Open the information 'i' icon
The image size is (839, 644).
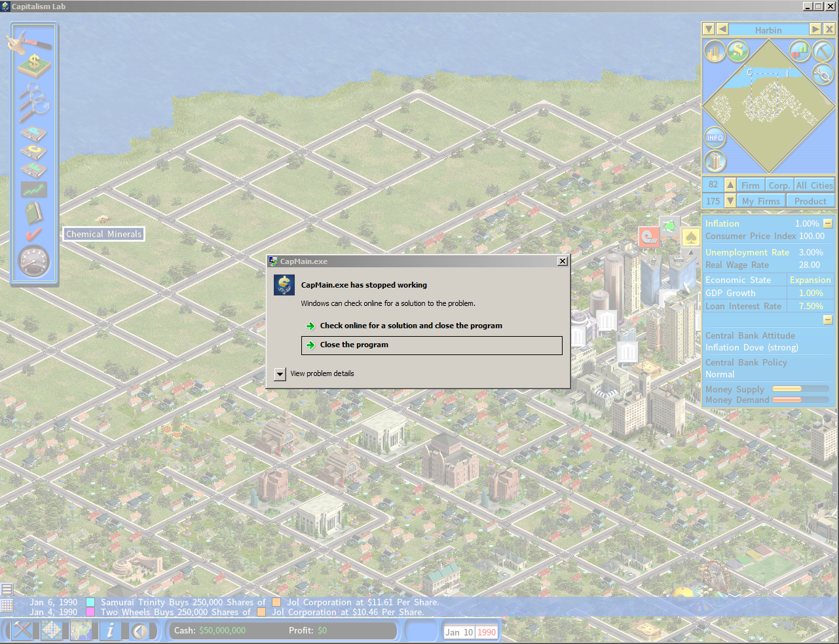click(110, 630)
